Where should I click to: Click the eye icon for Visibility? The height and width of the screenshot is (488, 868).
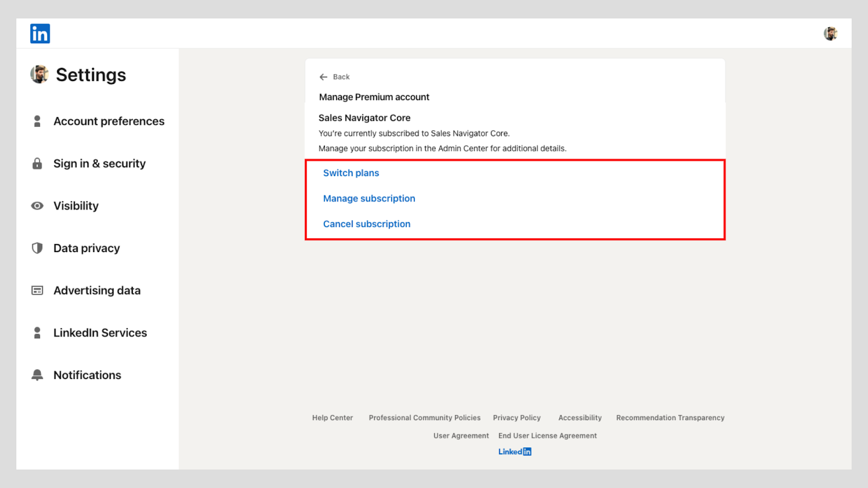coord(37,206)
